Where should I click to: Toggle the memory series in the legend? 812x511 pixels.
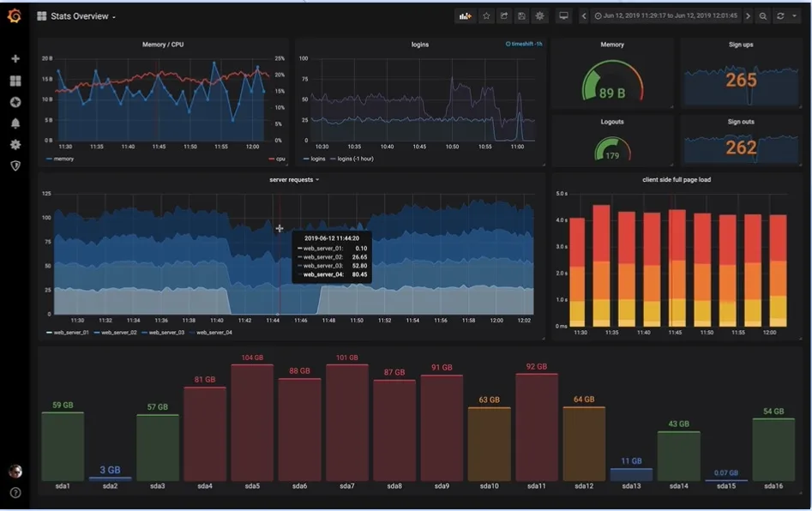point(63,159)
